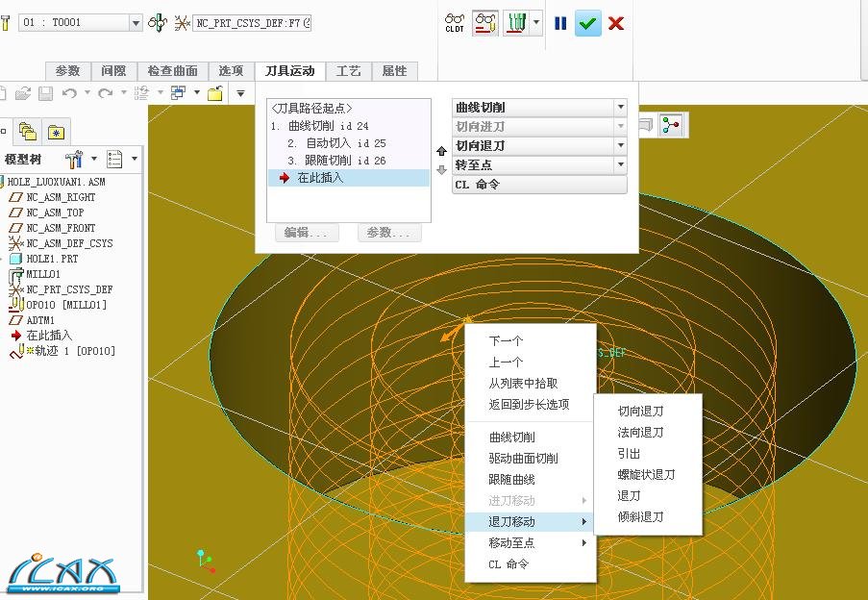Viewport: 868px width, 600px height.
Task: Select the 刀具运动 tab
Action: [x=290, y=71]
